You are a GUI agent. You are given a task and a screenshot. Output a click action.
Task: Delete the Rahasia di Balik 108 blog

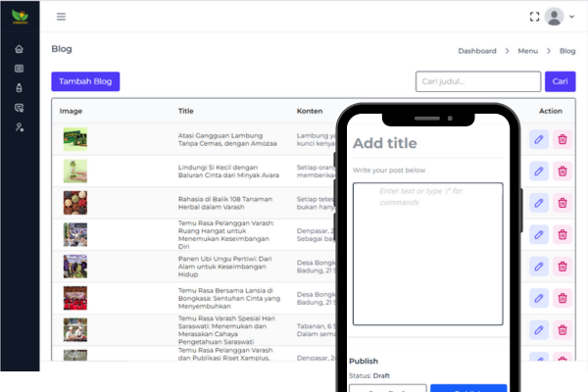563,203
